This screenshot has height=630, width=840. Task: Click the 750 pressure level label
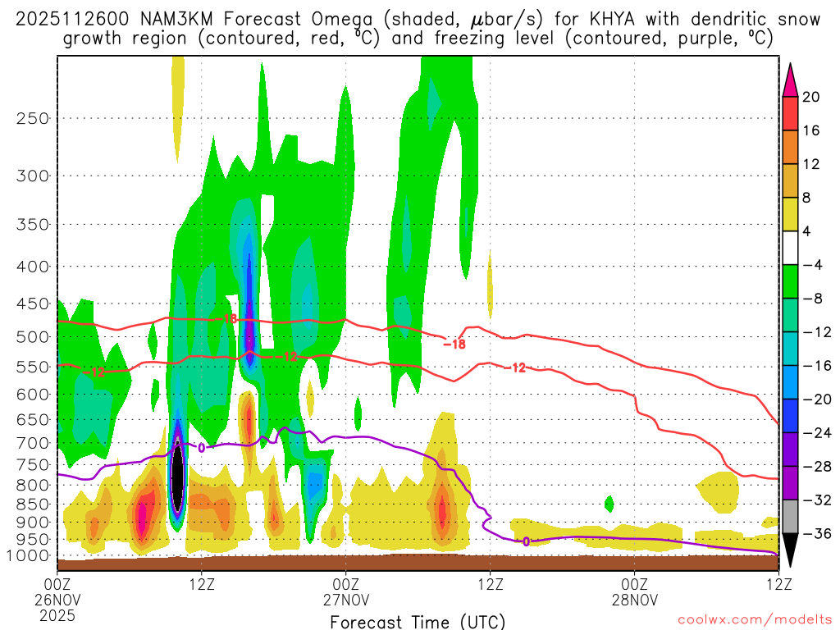33,465
